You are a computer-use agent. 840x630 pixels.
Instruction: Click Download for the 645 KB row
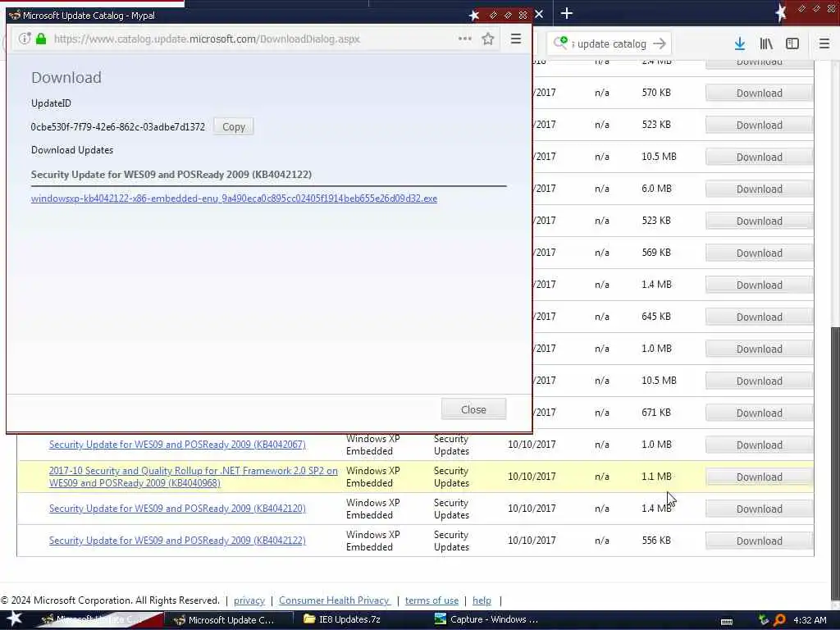coord(759,317)
